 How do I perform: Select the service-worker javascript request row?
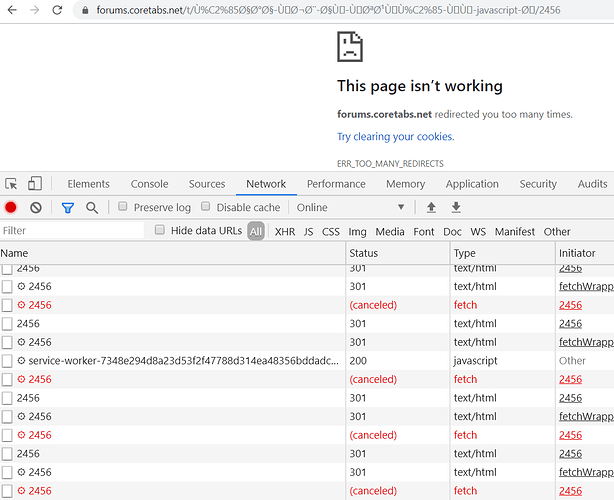(x=307, y=361)
